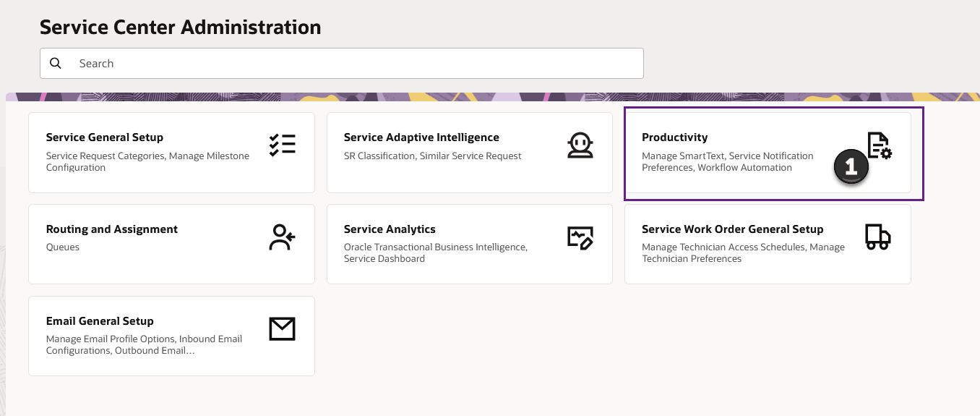Open the Routing and Assignment title
The width and height of the screenshot is (980, 416).
click(112, 229)
